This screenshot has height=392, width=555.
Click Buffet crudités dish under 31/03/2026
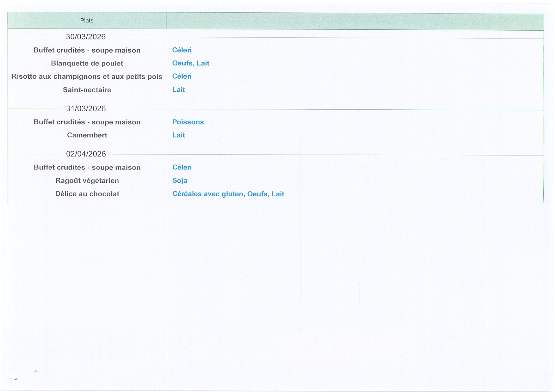click(x=87, y=122)
